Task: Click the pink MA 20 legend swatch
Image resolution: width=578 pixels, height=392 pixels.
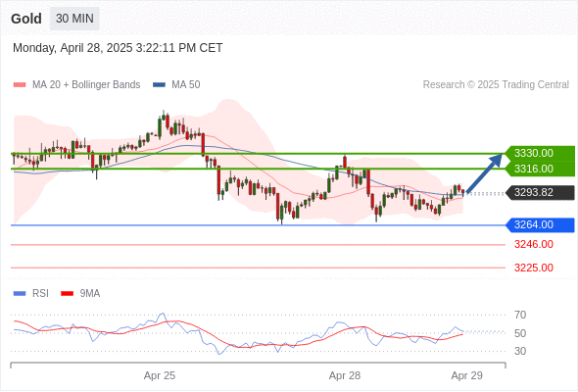Action: coord(20,85)
